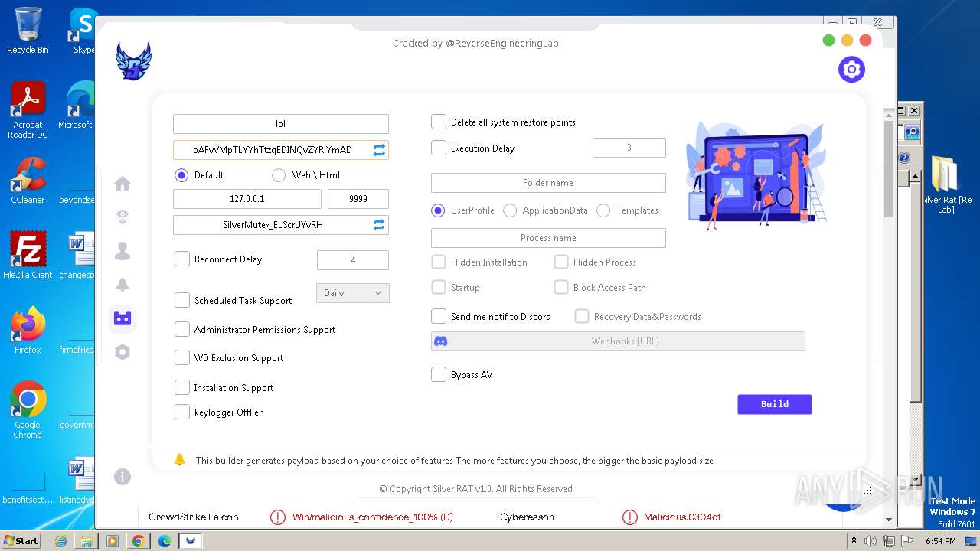Image resolution: width=980 pixels, height=551 pixels.
Task: Tick Delete all system restore points
Action: point(439,122)
